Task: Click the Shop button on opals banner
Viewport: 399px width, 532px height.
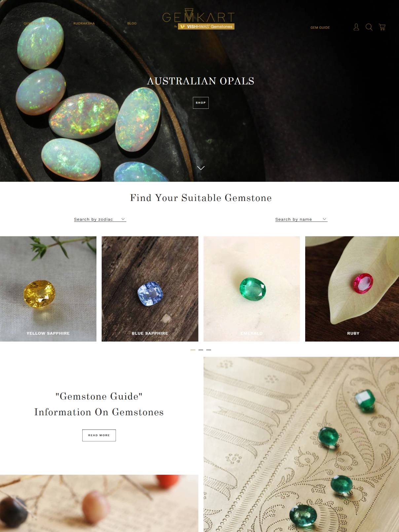Action: tap(201, 103)
